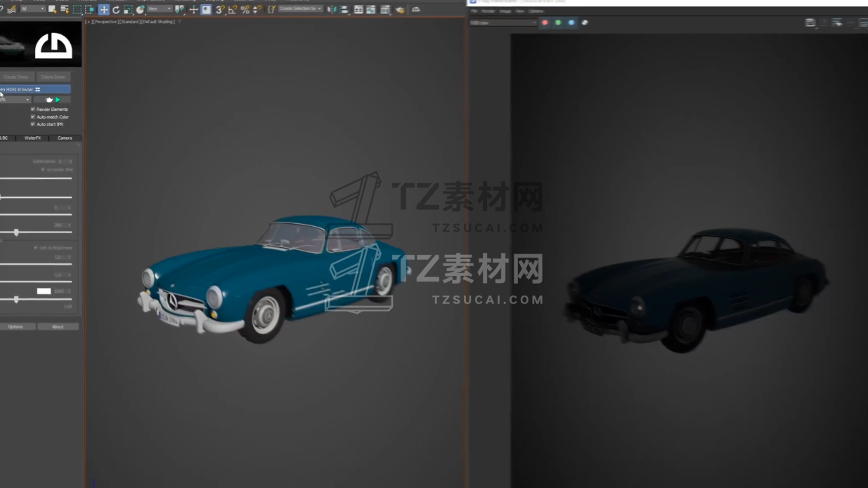Open Image menu in V-Ray Frame Buffer
Screen dimensions: 868x488
click(505, 11)
